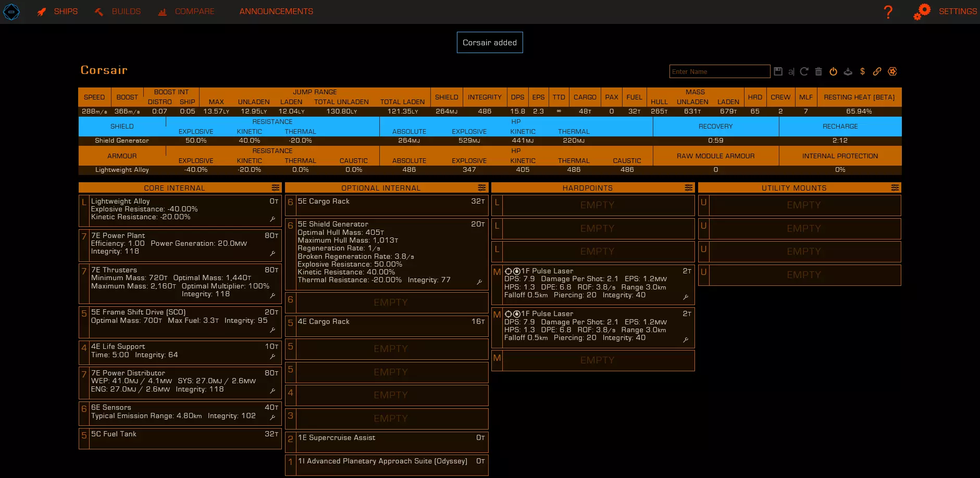Click the floppy disk save build icon
This screenshot has width=980, height=478.
(778, 71)
